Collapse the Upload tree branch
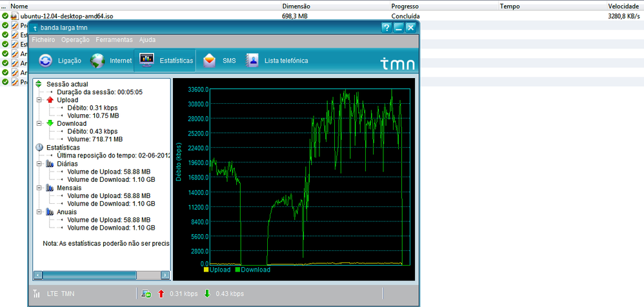 point(39,100)
